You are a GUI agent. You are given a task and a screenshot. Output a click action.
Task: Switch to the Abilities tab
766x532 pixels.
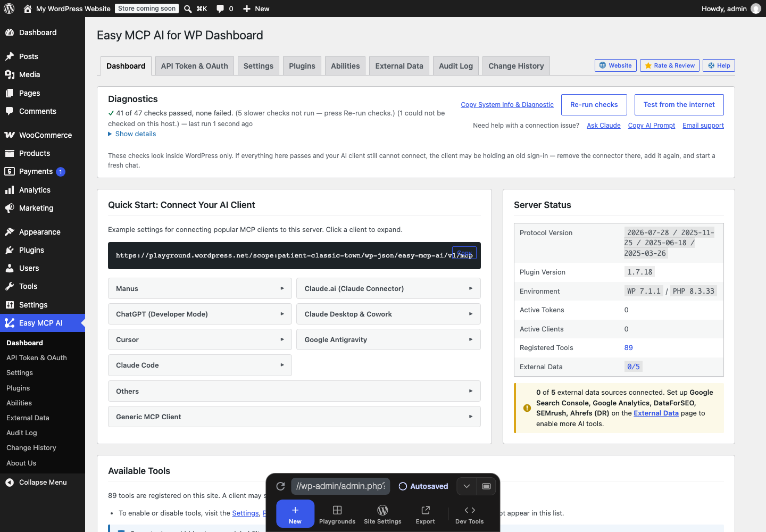(345, 66)
